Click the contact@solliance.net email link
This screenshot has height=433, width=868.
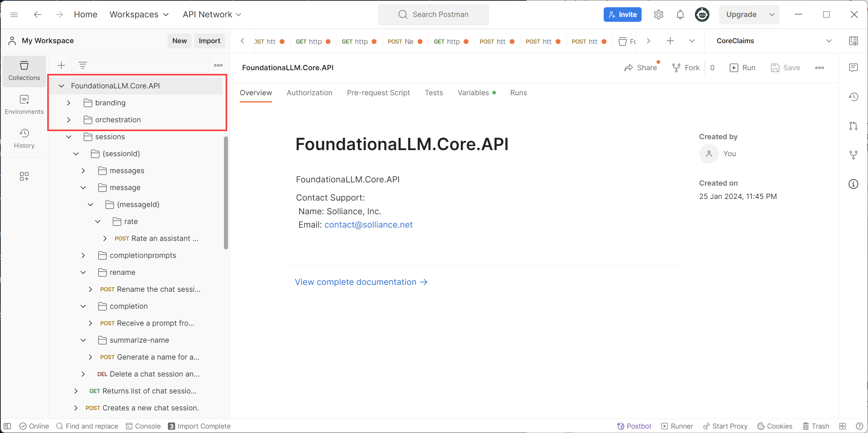368,225
